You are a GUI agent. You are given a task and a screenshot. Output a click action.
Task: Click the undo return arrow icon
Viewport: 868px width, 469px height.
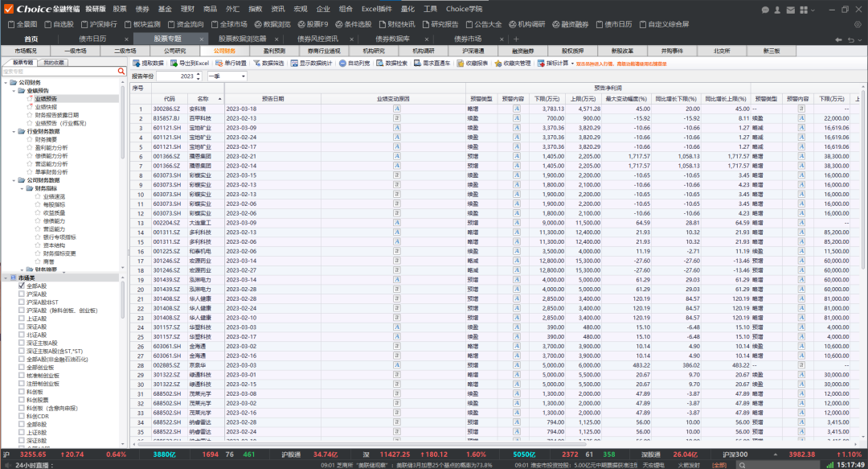coord(851,39)
